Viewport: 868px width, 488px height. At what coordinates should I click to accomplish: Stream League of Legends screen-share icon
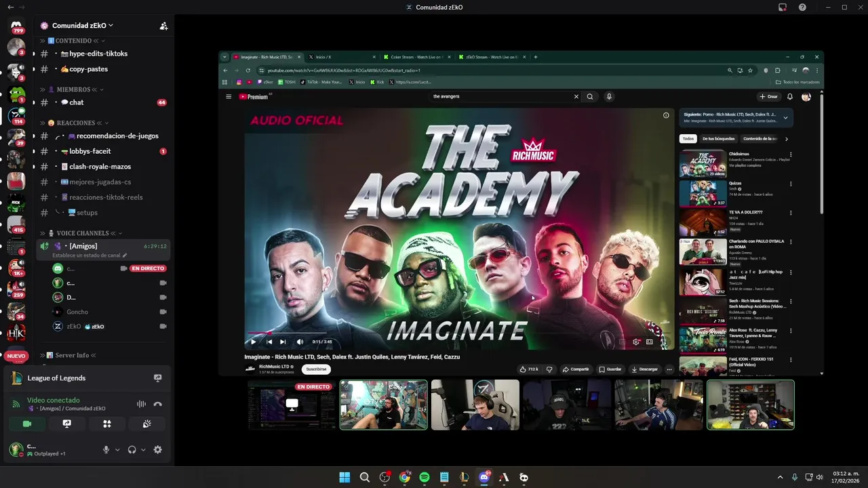click(x=158, y=378)
